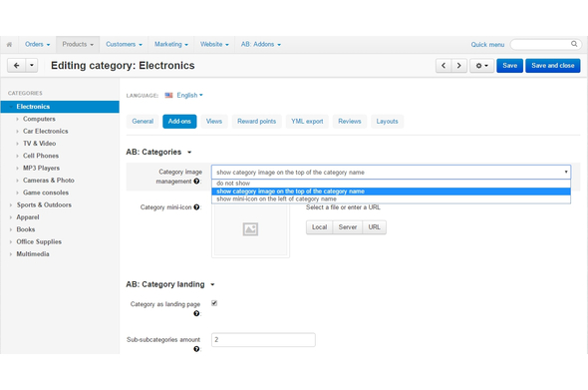Open the Marketing menu

[x=171, y=44]
